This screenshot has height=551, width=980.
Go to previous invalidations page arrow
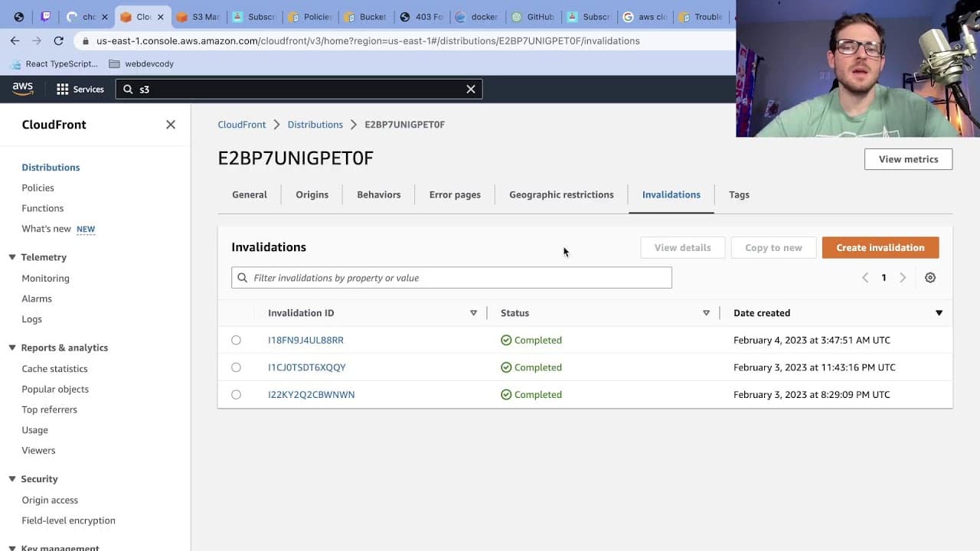[865, 278]
